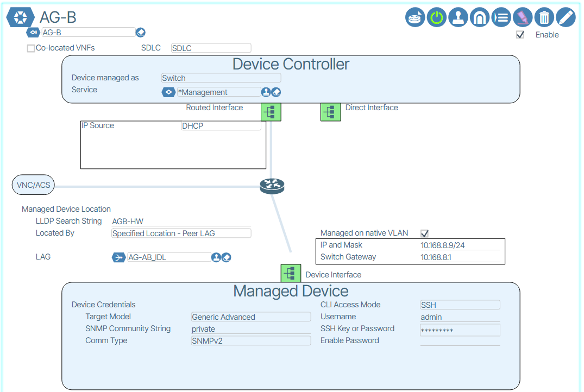
Task: Open the Located By dropdown
Action: [181, 233]
